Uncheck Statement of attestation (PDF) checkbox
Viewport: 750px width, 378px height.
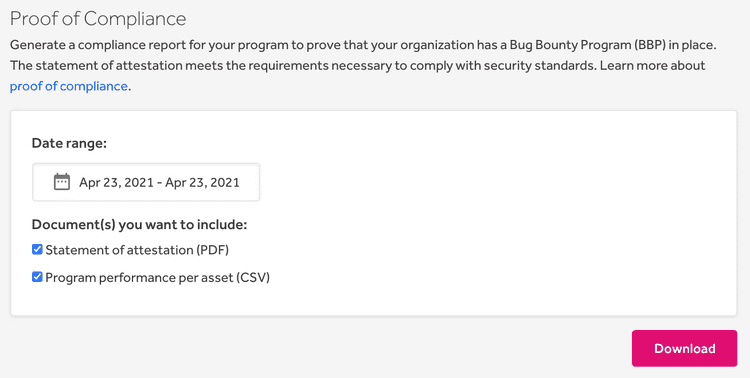pyautogui.click(x=37, y=249)
